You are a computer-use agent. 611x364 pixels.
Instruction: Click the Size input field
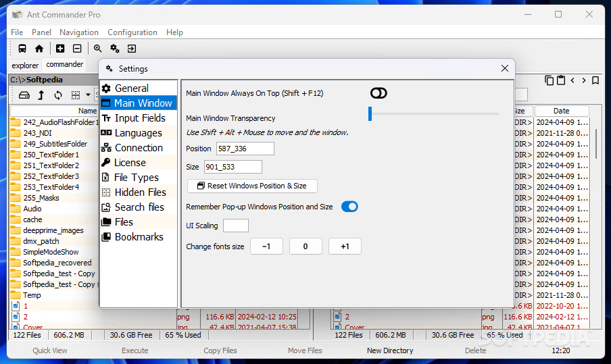tap(233, 167)
